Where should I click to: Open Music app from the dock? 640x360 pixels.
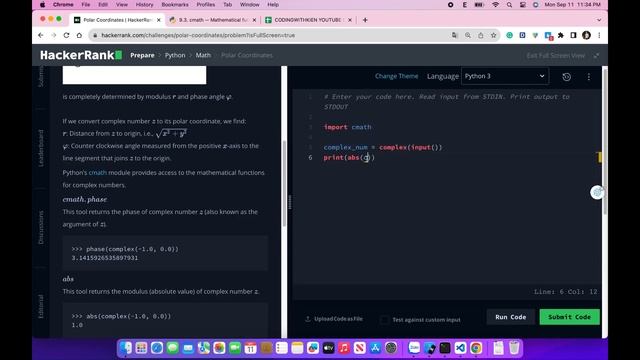[344, 348]
